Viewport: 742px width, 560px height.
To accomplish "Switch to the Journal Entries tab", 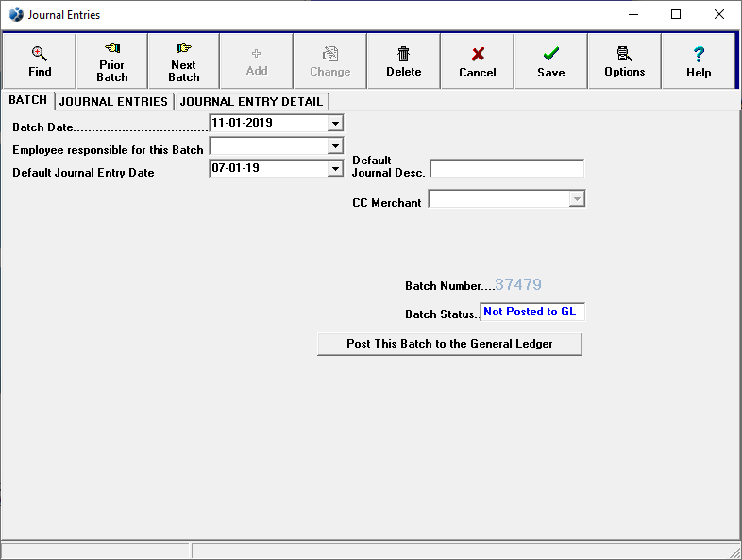I will point(113,101).
